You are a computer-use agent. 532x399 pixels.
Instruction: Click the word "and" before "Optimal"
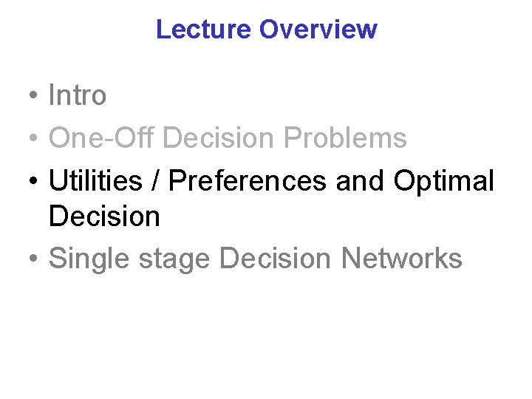coord(361,180)
